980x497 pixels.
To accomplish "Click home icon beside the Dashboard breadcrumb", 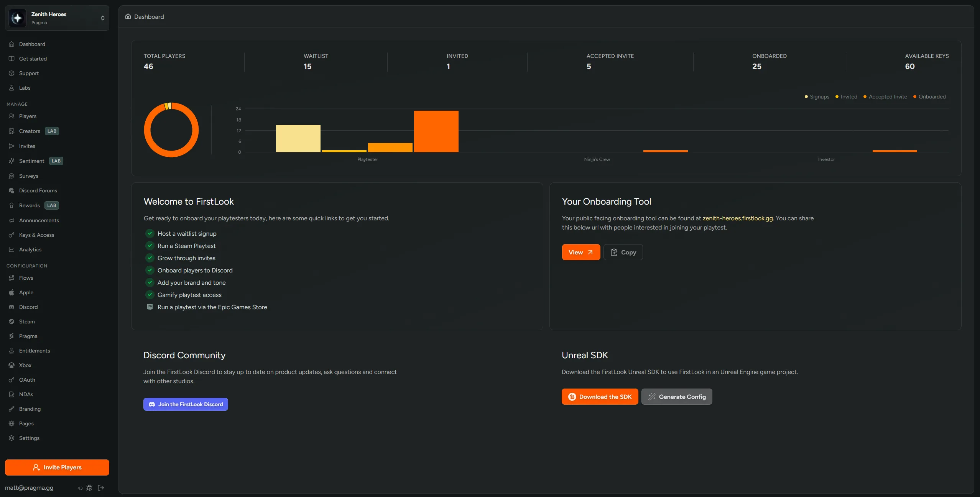I will coord(128,16).
